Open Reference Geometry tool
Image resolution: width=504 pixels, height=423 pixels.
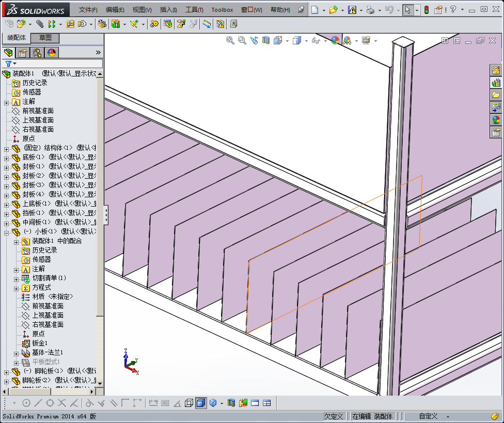[134, 24]
